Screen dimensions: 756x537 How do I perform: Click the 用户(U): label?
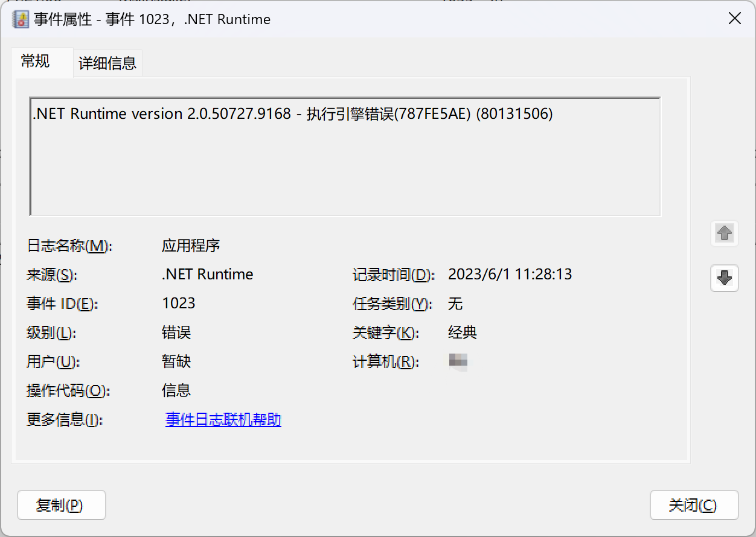click(53, 362)
